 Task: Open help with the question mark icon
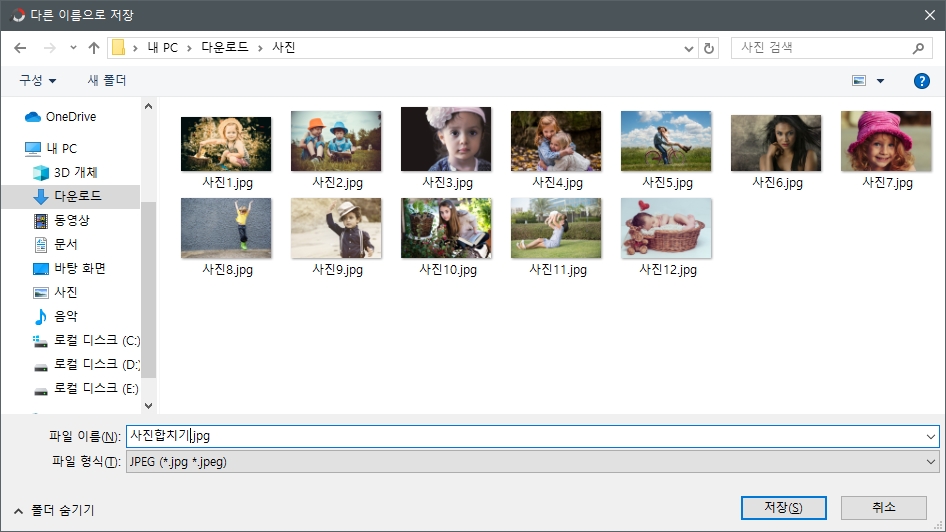[x=922, y=81]
